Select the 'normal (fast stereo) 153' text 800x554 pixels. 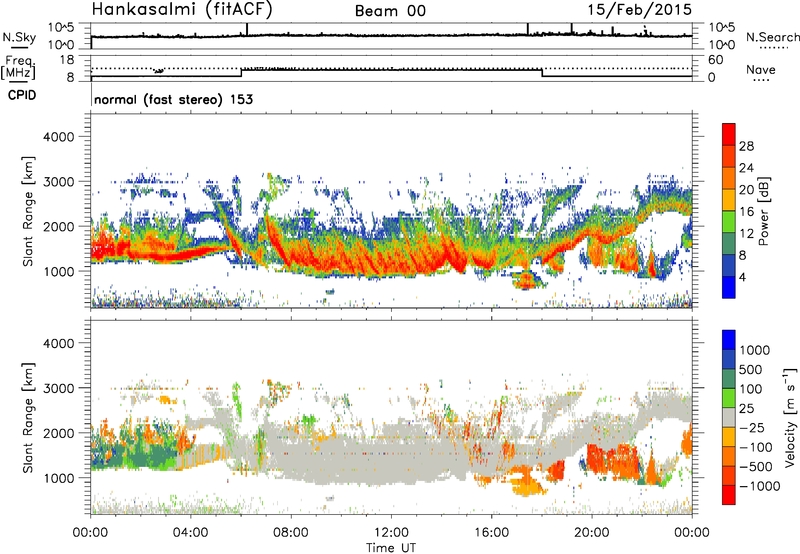coord(173,99)
